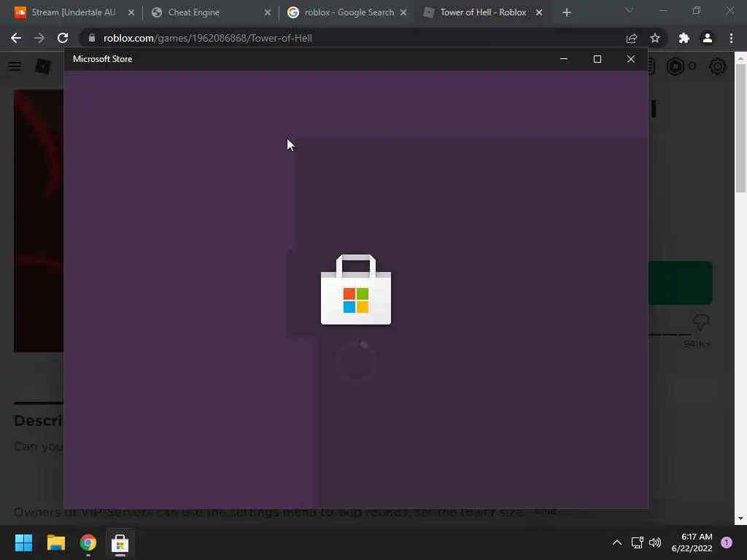Click the Roblox page vertical scrollbar
The image size is (747, 560).
(740, 128)
